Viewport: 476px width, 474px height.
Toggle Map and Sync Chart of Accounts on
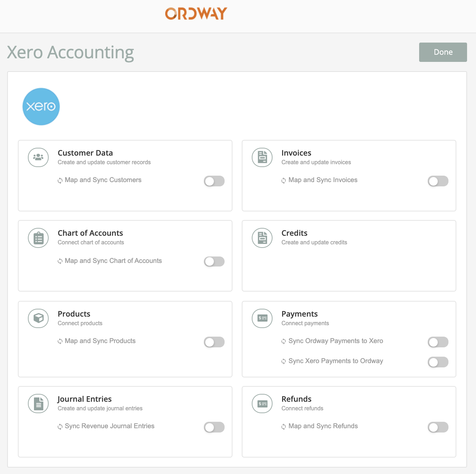click(214, 262)
